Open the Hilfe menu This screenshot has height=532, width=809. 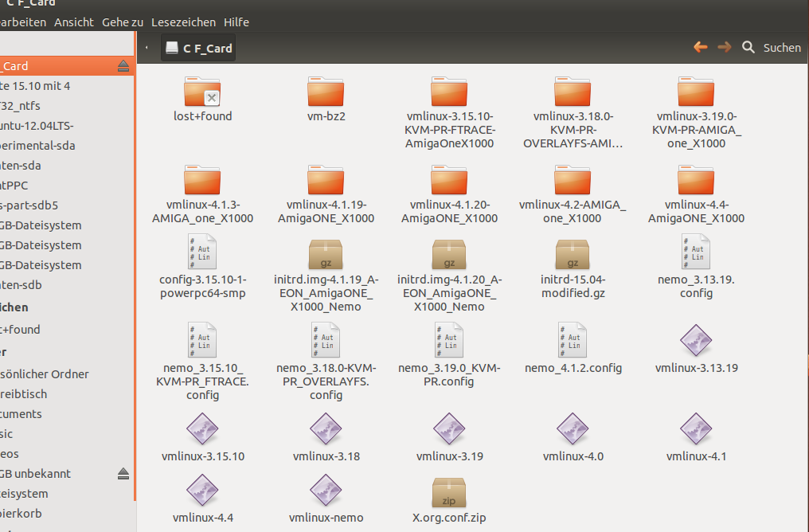click(236, 22)
